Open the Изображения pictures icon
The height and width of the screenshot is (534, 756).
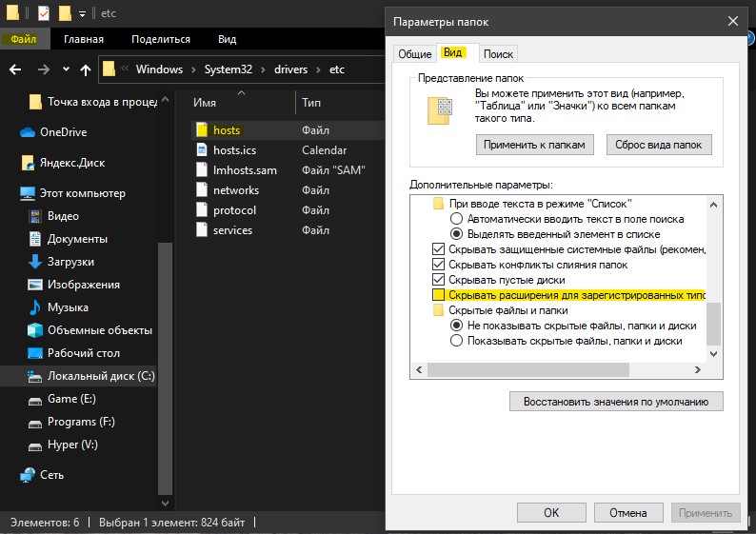point(34,285)
